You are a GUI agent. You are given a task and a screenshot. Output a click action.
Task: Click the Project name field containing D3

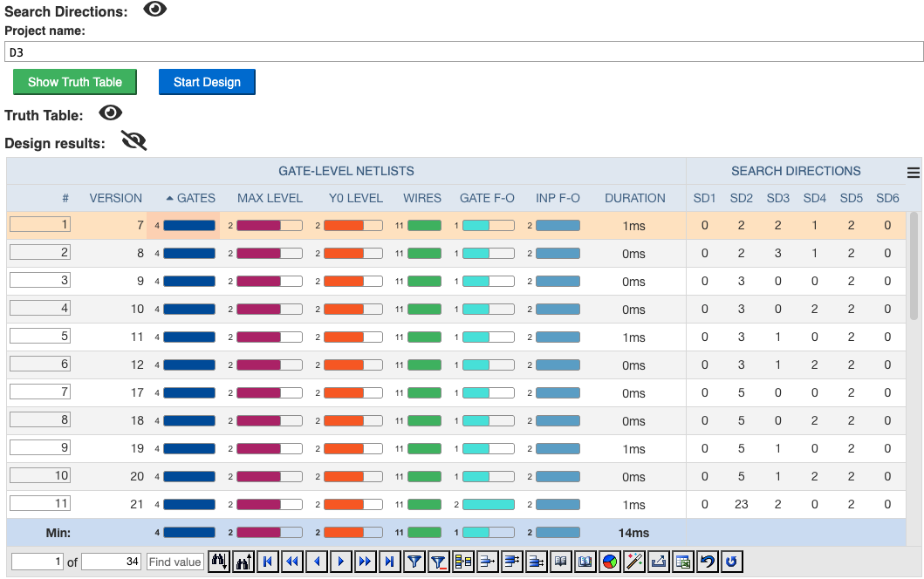tap(464, 51)
